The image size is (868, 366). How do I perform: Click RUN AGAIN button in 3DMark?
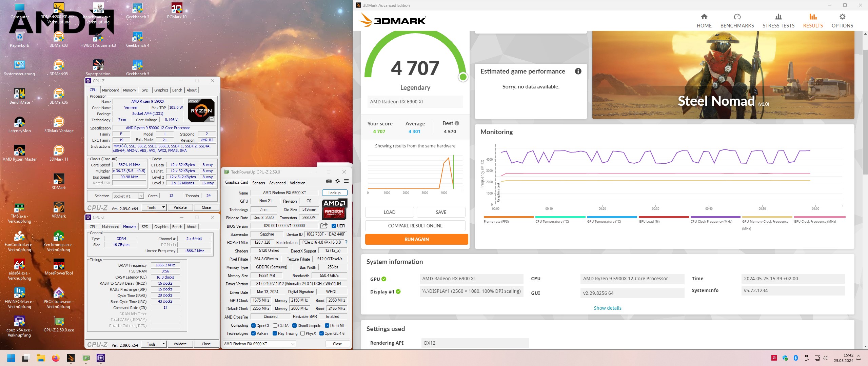[x=416, y=239]
